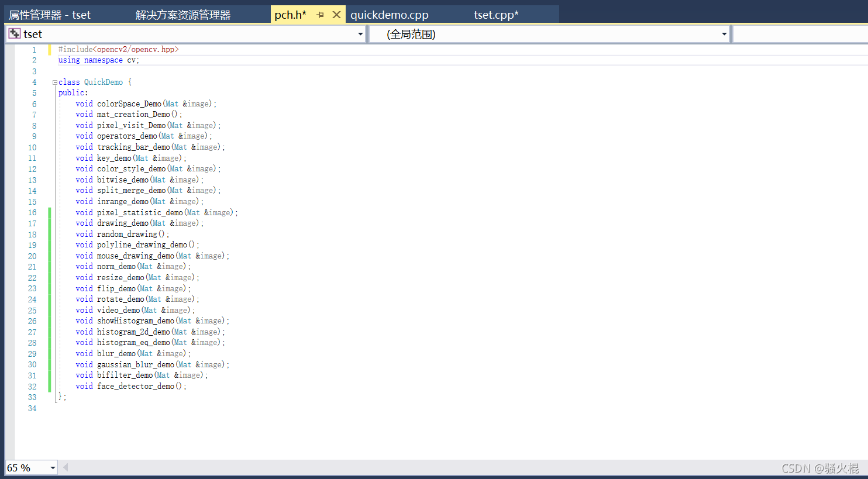Click the split_merge_demo function declaration
The width and height of the screenshot is (868, 479).
149,190
